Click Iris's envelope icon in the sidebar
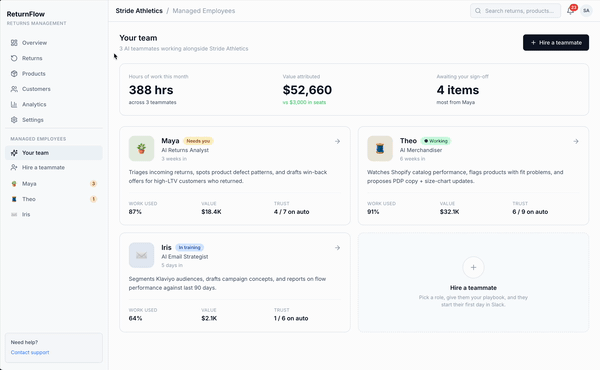The width and height of the screenshot is (600, 370). pos(14,214)
